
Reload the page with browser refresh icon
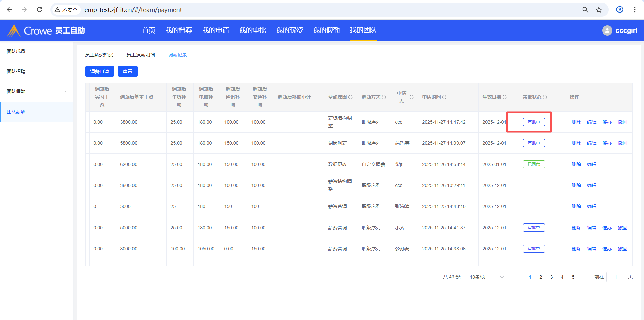pyautogui.click(x=40, y=10)
